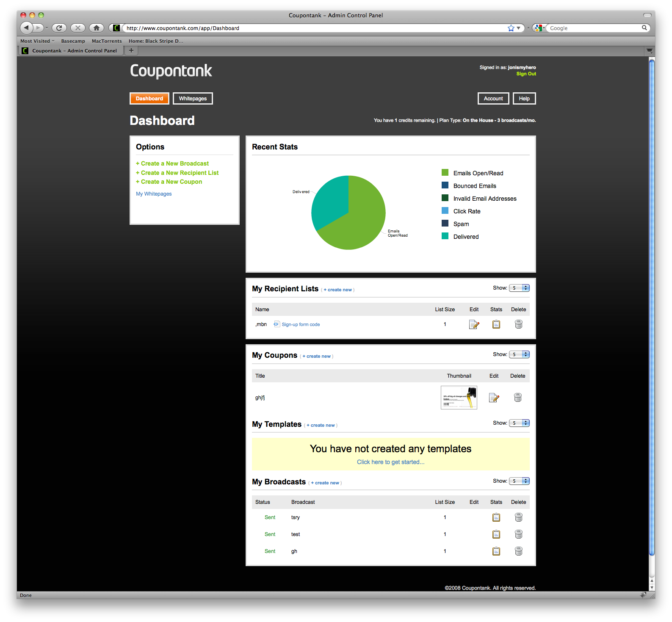
Task: Open the ghjfj coupon thumbnail image
Action: click(x=459, y=398)
